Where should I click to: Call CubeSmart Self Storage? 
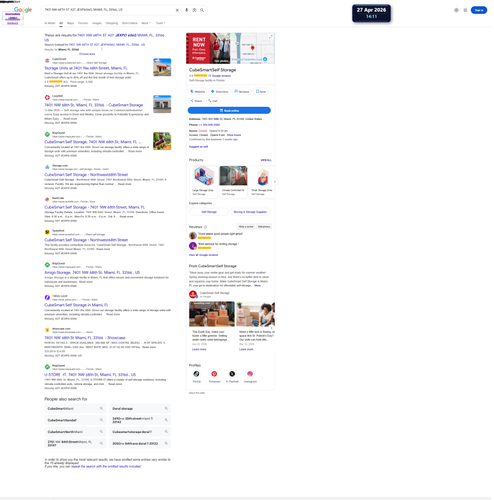pyautogui.click(x=213, y=101)
